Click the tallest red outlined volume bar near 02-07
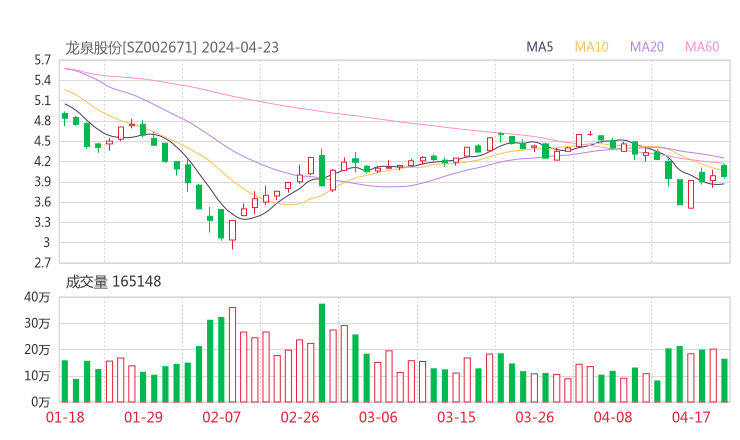Image resolution: width=740 pixels, height=440 pixels. 232,355
